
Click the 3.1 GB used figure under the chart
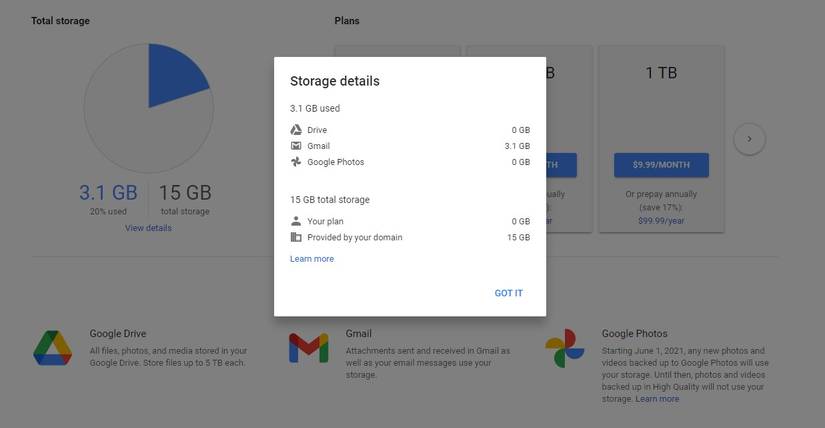click(108, 193)
